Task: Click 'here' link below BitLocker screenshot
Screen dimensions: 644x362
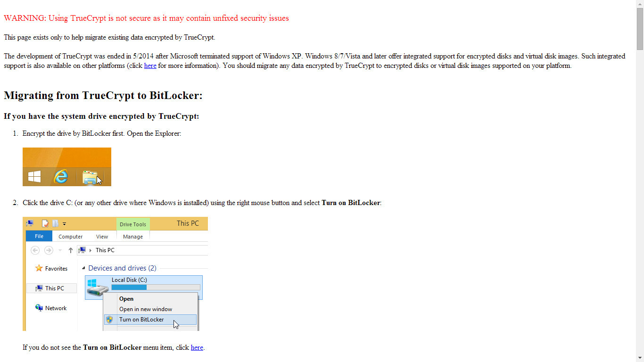Action: pos(197,347)
